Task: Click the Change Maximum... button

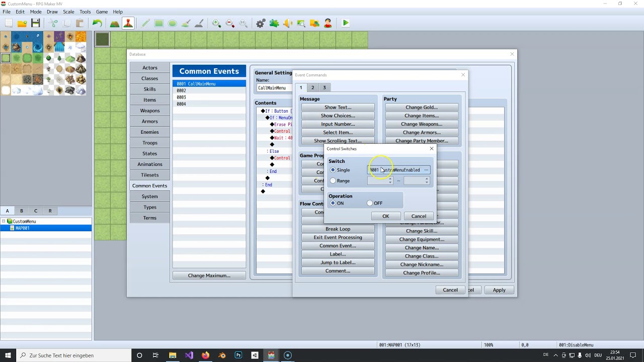Action: (x=209, y=276)
